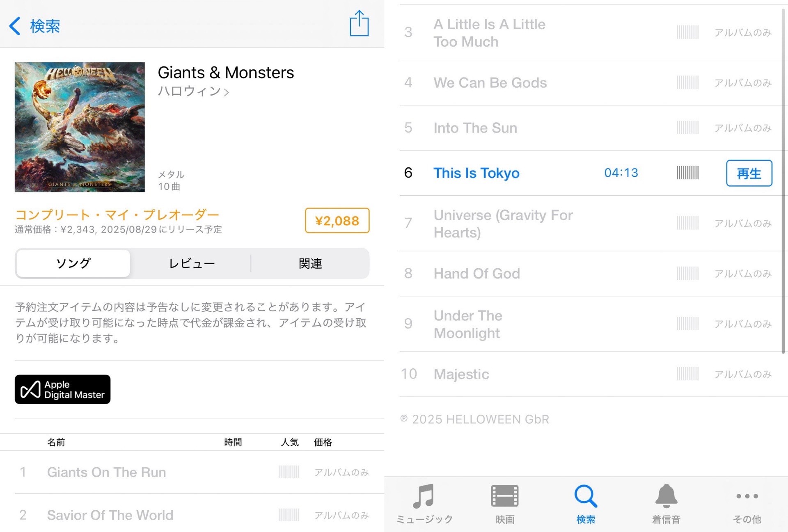Buy pre-order with ¥2,088 button
The height and width of the screenshot is (532, 788).
tap(337, 221)
